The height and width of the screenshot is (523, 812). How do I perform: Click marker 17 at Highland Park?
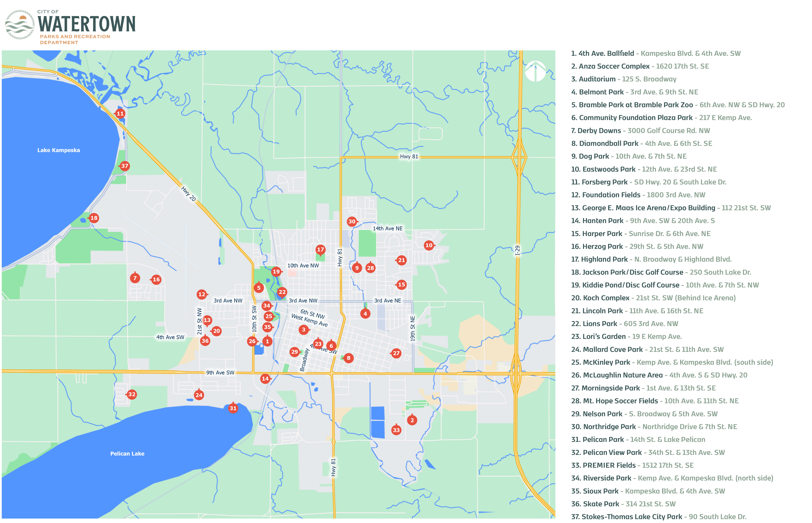click(x=320, y=250)
